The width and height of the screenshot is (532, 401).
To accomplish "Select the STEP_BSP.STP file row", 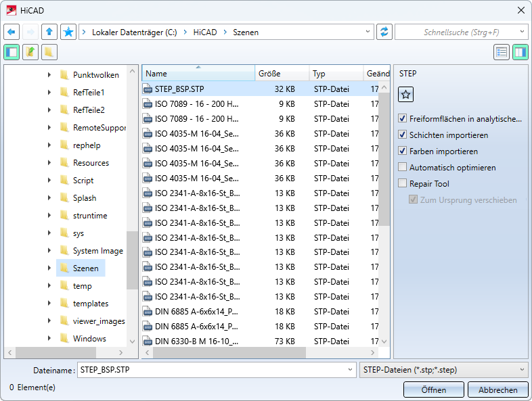I will (260, 89).
